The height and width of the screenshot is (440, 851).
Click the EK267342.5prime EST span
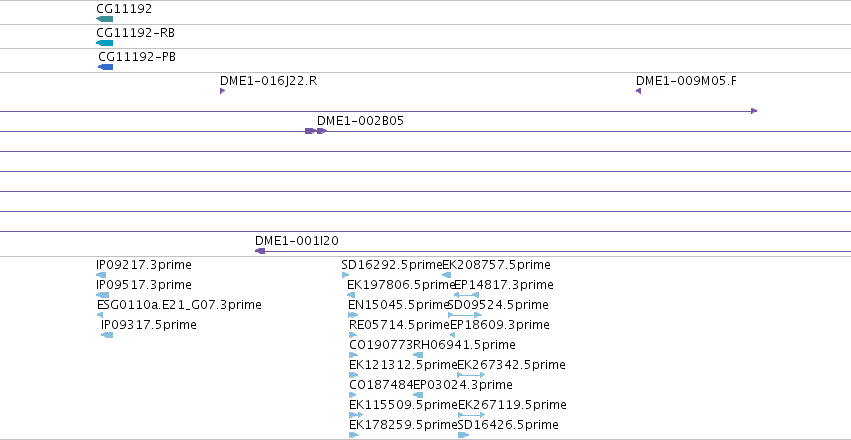coord(471,375)
